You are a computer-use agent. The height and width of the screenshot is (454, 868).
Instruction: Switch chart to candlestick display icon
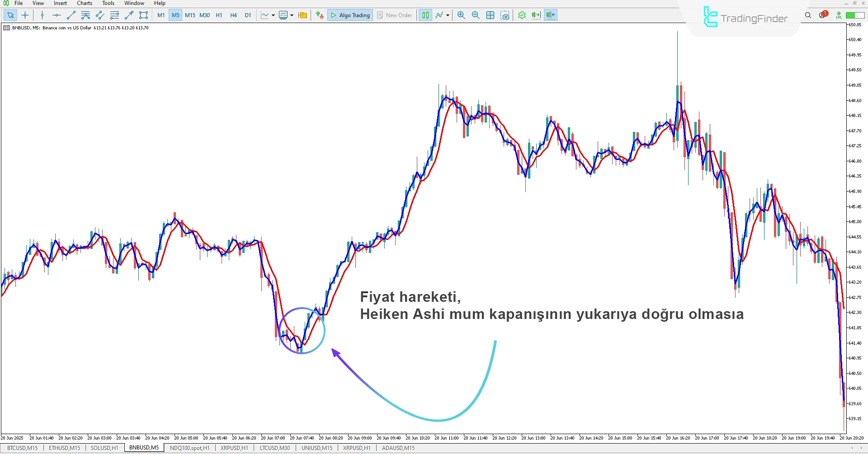point(425,15)
